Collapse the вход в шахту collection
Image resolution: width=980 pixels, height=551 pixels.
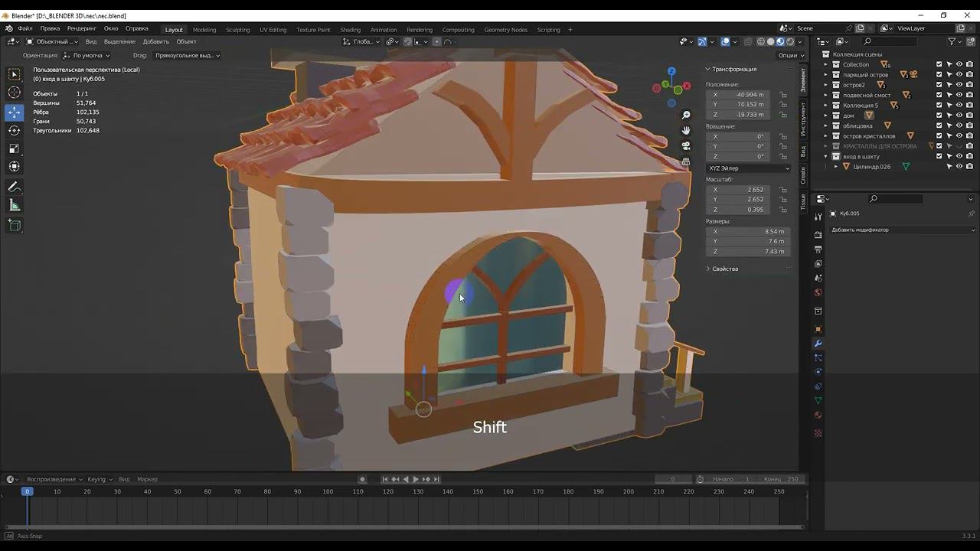[x=826, y=156]
